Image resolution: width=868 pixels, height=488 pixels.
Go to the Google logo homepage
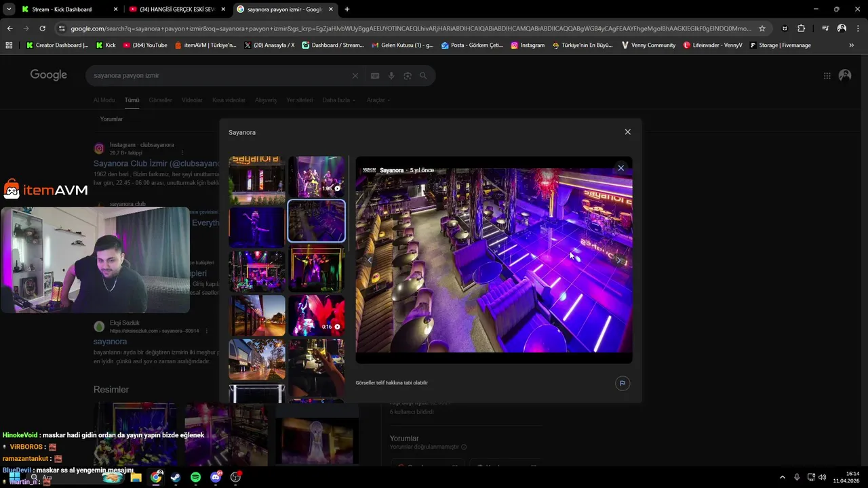48,75
